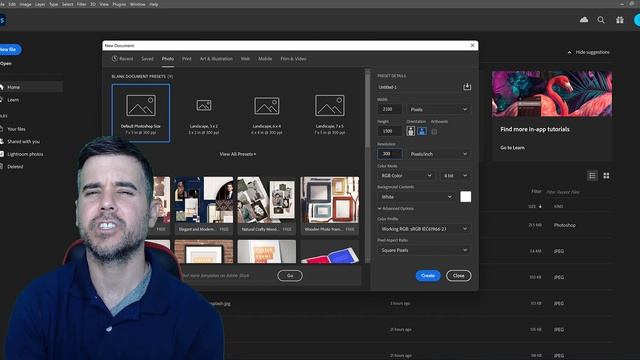640x360 pixels.
Task: Open bit depth 8 bit dropdown
Action: click(x=456, y=176)
